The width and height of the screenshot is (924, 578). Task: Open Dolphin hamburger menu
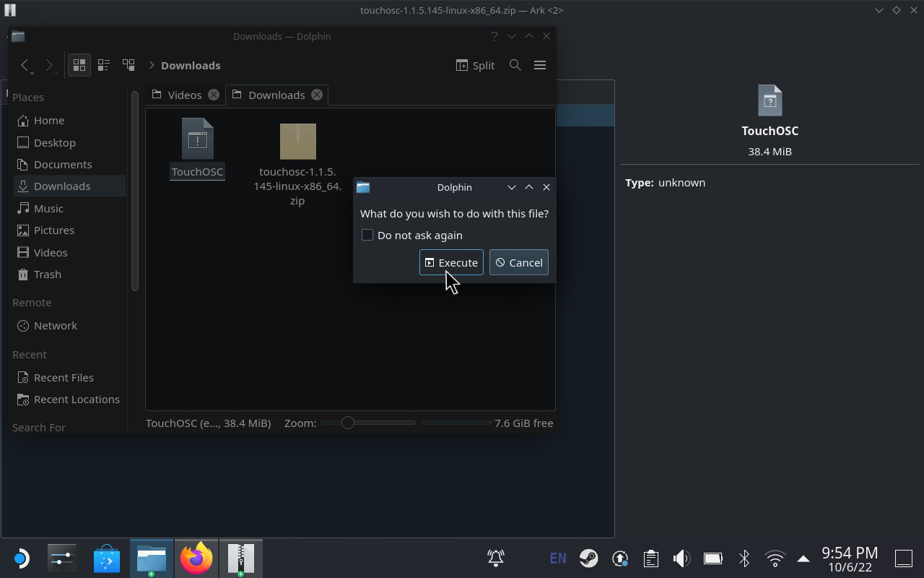click(x=540, y=65)
